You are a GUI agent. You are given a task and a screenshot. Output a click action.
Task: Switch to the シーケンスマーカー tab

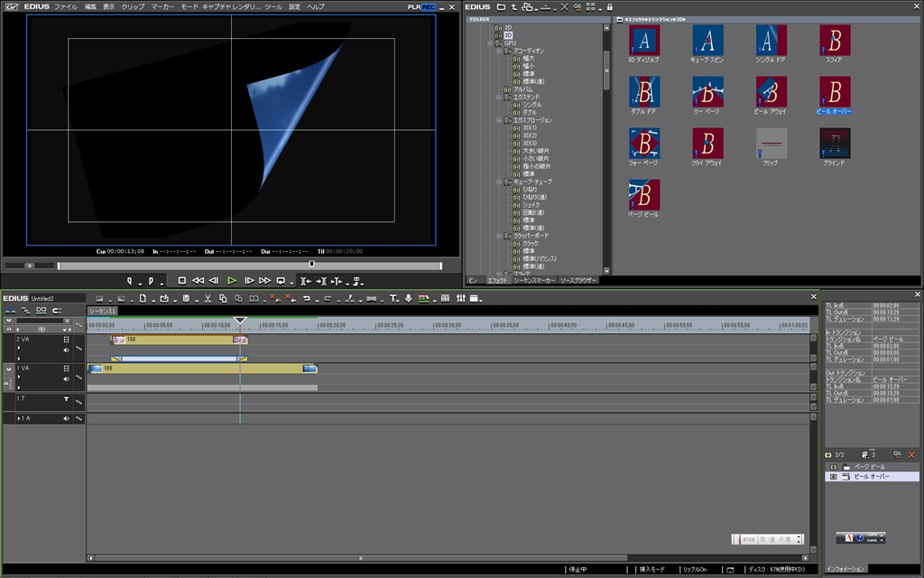pos(534,280)
